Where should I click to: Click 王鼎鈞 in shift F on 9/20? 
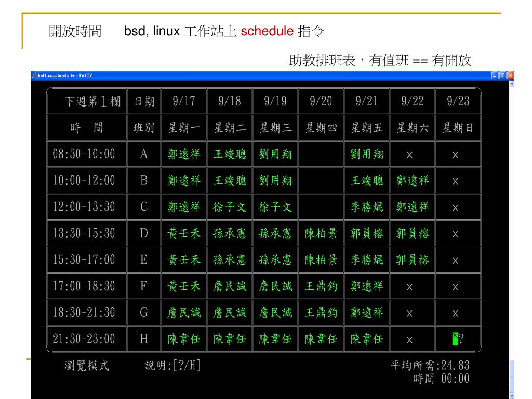(x=321, y=286)
